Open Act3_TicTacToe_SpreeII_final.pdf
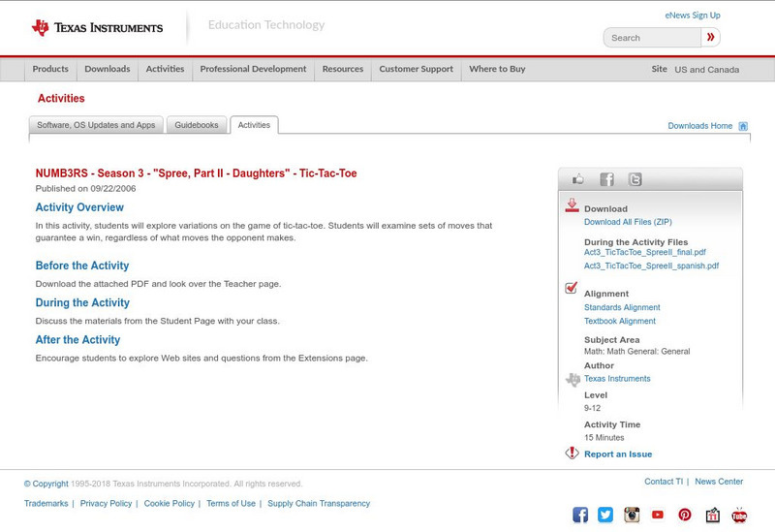 (x=644, y=252)
